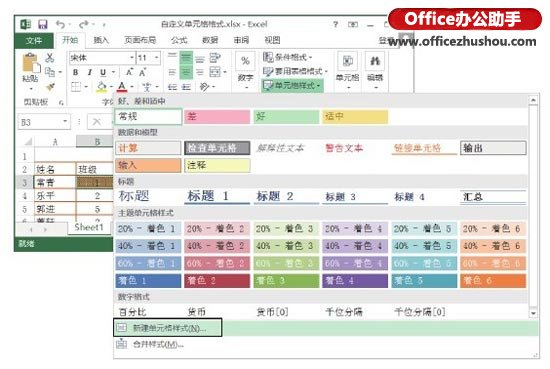The height and width of the screenshot is (369, 550).
Task: Switch to the Data tab
Action: pyautogui.click(x=210, y=40)
